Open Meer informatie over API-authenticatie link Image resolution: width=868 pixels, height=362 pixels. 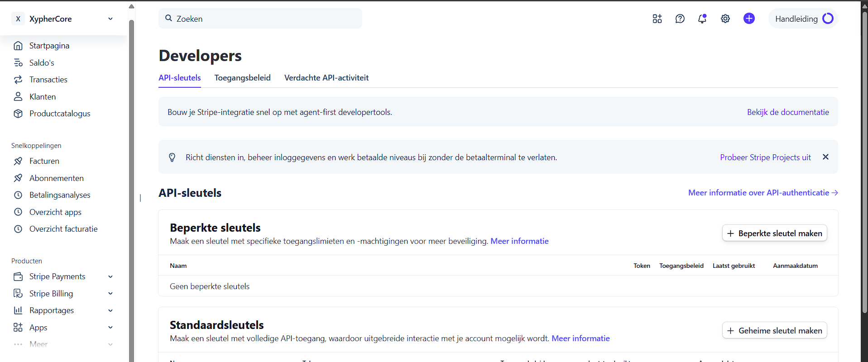click(763, 193)
